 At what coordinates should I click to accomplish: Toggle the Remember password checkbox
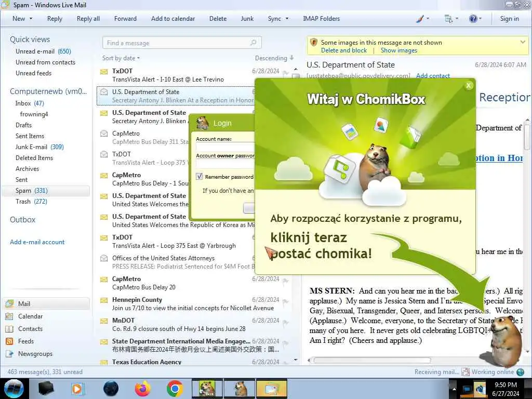pyautogui.click(x=199, y=177)
